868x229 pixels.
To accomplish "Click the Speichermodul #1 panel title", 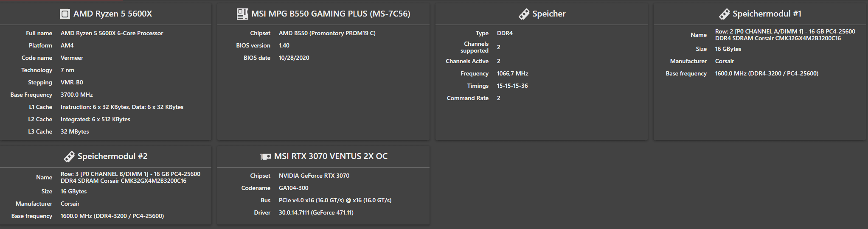I will pyautogui.click(x=767, y=14).
